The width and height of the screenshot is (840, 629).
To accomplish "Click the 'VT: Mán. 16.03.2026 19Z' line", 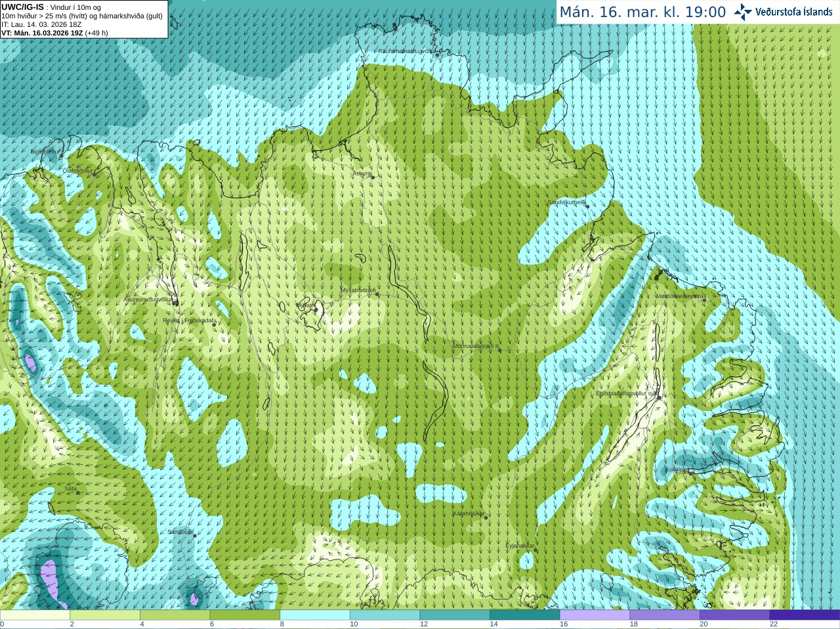I will point(54,33).
